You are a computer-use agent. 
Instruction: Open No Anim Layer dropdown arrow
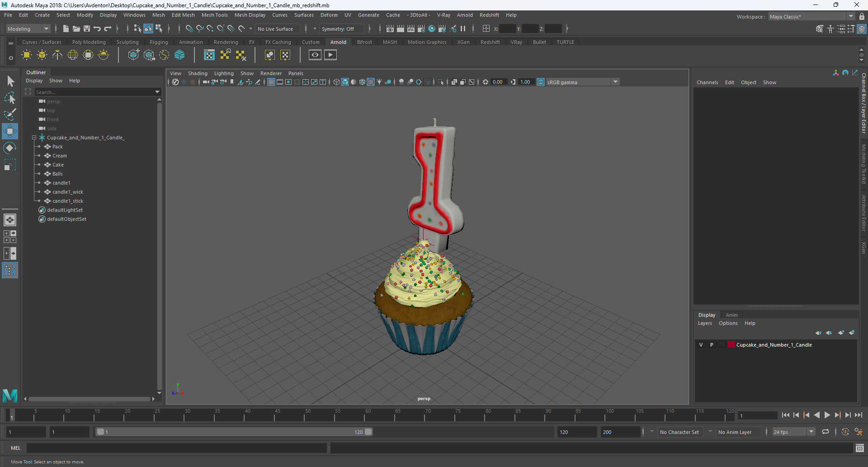coord(710,432)
